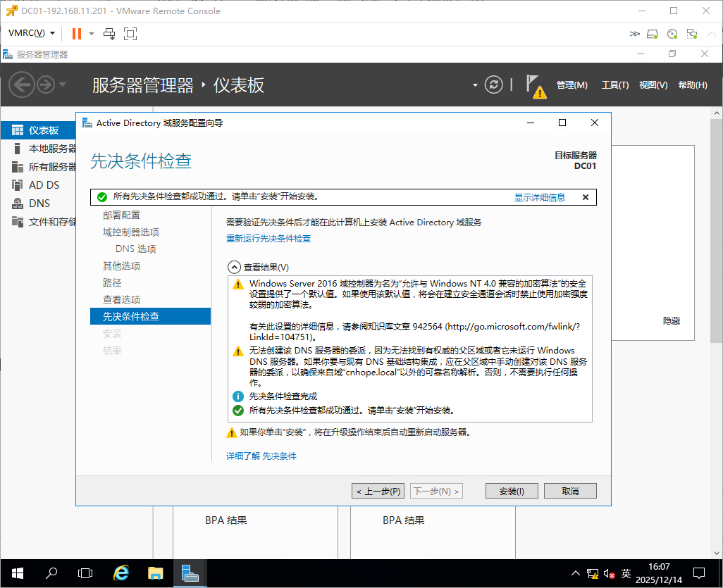Go to 部署配置 wizard step
The height and width of the screenshot is (588, 723).
coord(121,215)
